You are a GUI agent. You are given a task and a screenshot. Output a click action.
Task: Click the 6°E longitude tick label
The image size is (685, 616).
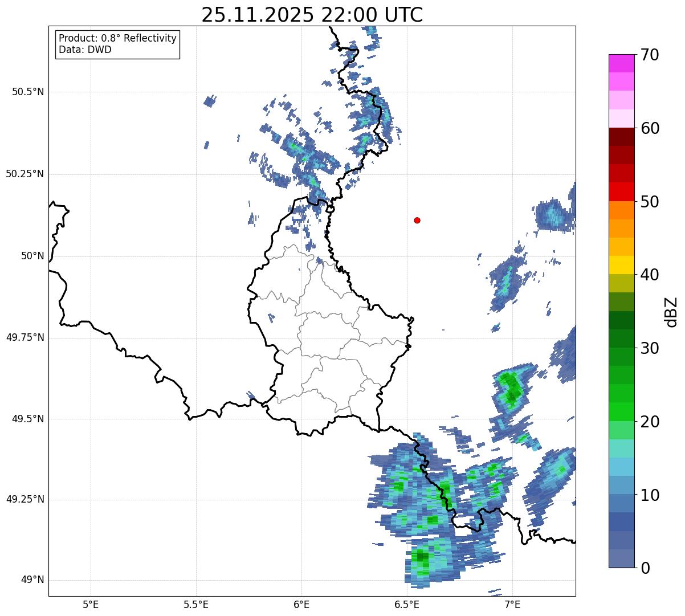pyautogui.click(x=301, y=604)
